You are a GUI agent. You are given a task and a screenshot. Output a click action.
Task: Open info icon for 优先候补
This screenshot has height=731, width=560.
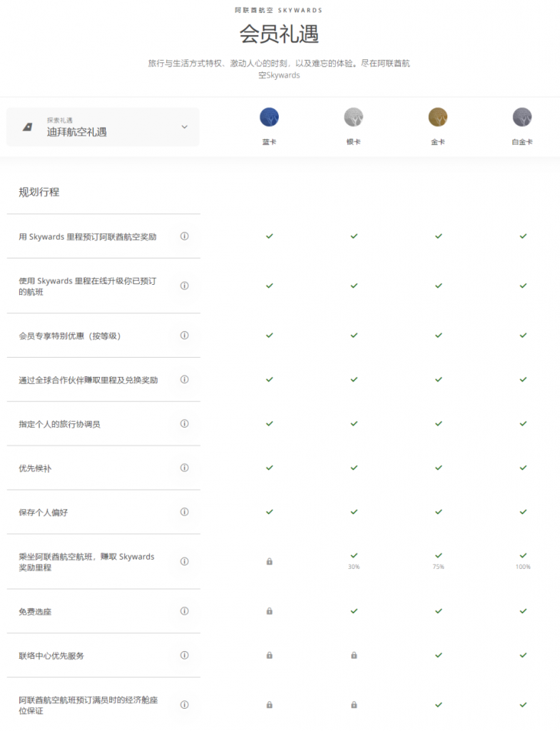point(185,468)
